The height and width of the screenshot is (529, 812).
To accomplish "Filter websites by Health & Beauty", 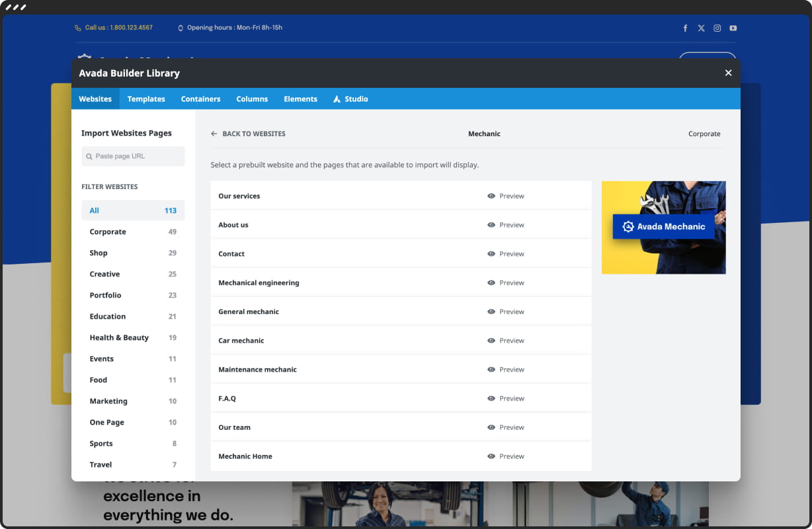I will [x=133, y=337].
